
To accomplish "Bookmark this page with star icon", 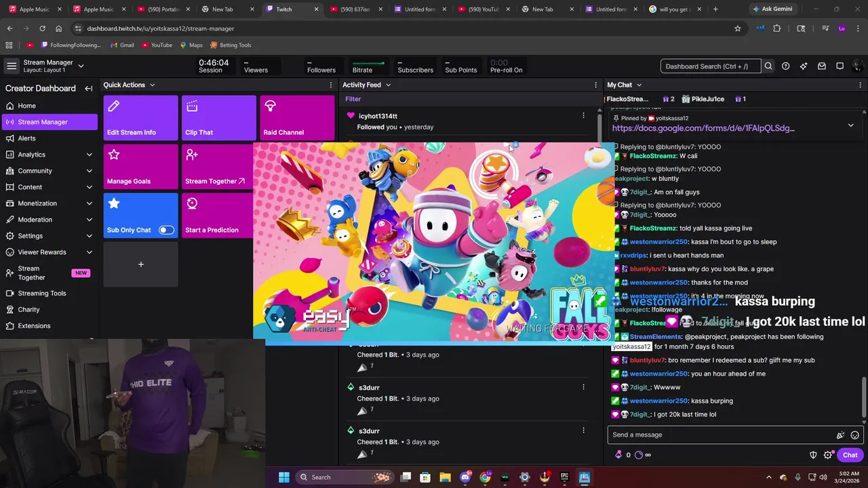I will click(738, 28).
